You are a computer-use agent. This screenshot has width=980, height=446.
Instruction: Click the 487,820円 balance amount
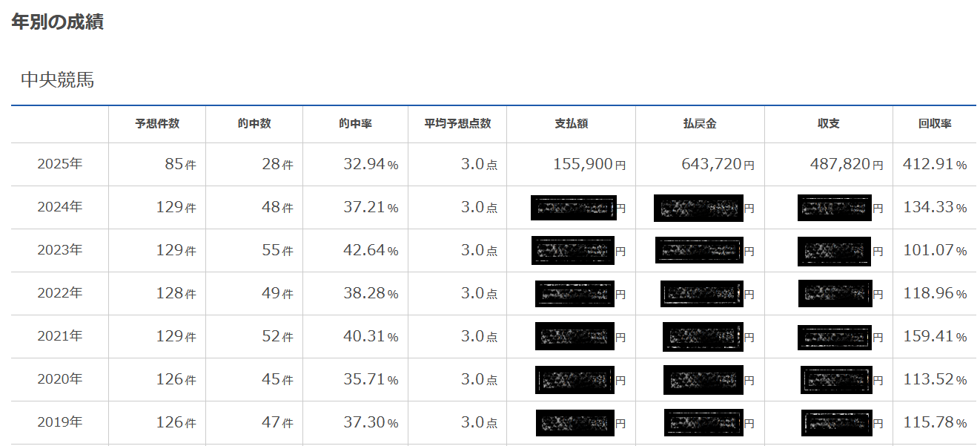pyautogui.click(x=847, y=164)
